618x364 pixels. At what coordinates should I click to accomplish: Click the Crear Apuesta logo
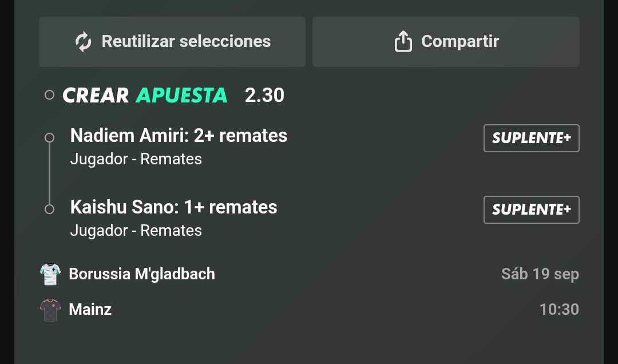click(x=145, y=95)
